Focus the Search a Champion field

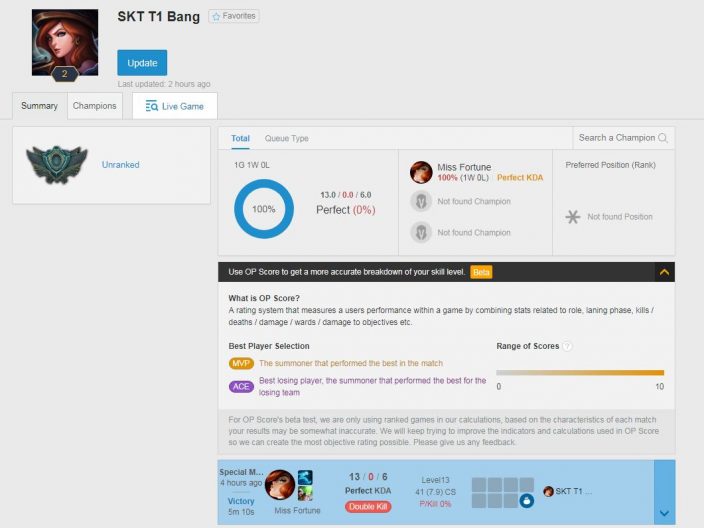click(623, 138)
